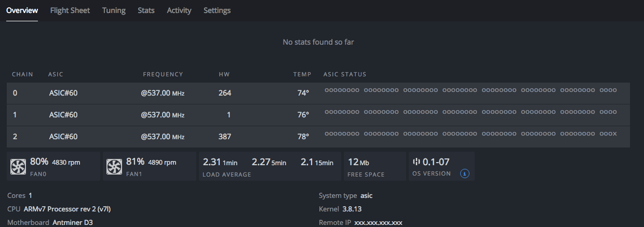Click the Hive OS version logo icon
Viewport: 644px width, 227px height.
[x=416, y=162]
